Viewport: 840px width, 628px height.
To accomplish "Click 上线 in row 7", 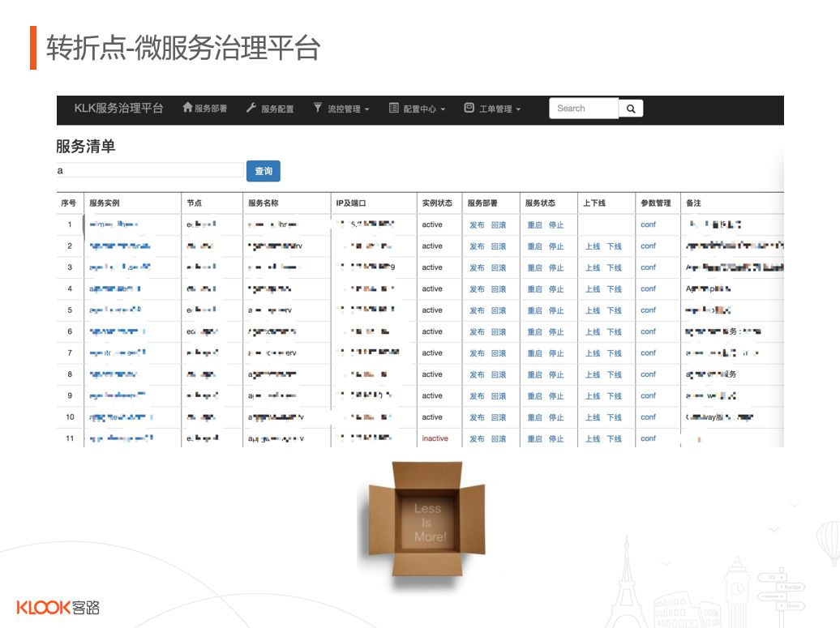I will [x=593, y=353].
